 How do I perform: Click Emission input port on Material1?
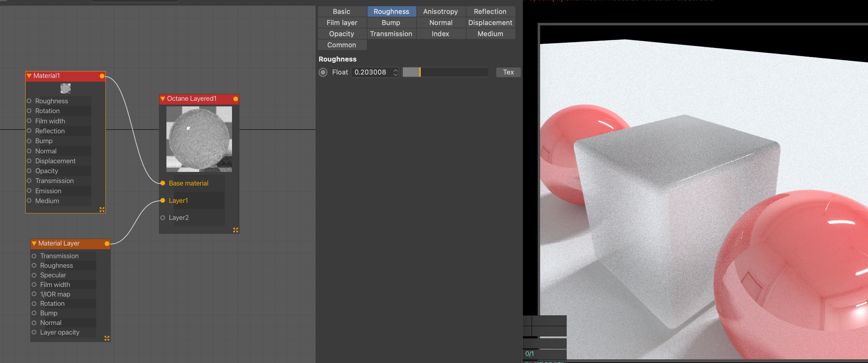[x=29, y=191]
